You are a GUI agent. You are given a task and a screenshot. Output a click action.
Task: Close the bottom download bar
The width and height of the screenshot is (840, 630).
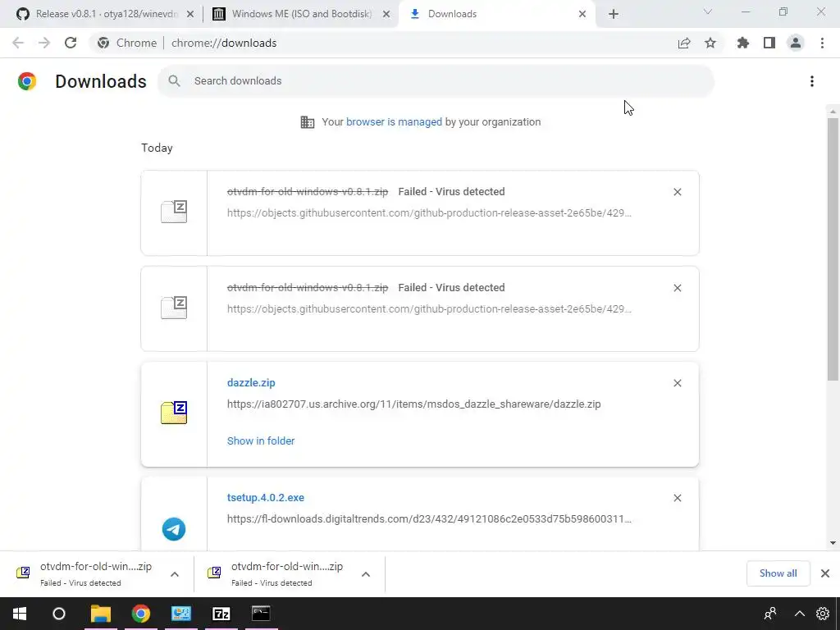tap(825, 573)
